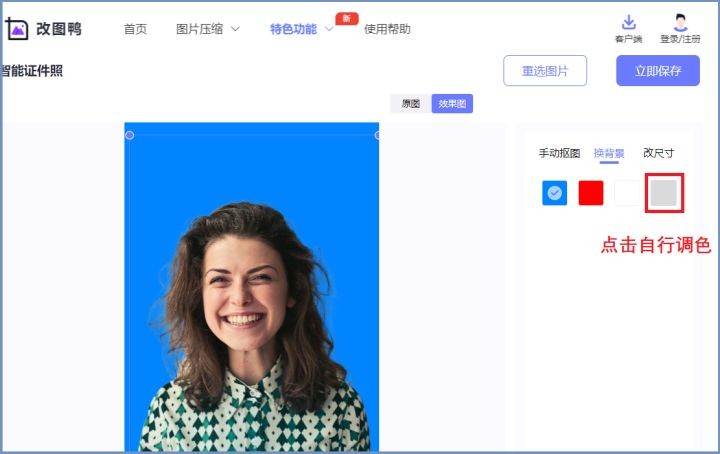The width and height of the screenshot is (720, 454).
Task: Go to the 首页 menu item
Action: pyautogui.click(x=135, y=29)
